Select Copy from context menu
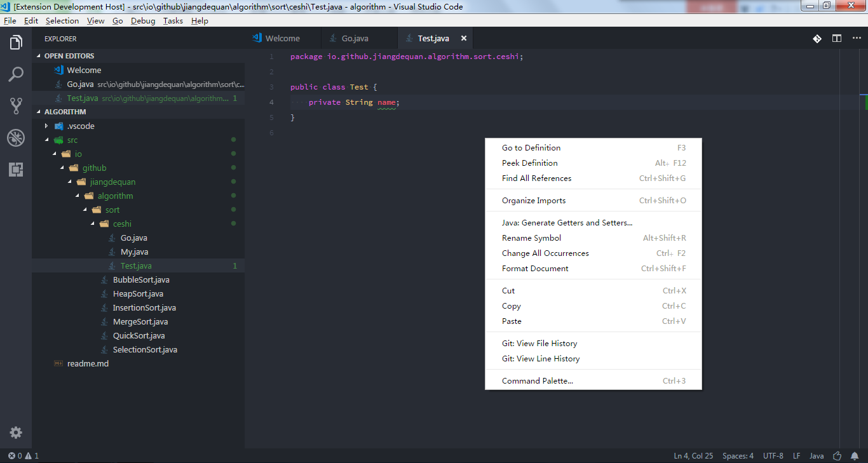 click(593, 306)
